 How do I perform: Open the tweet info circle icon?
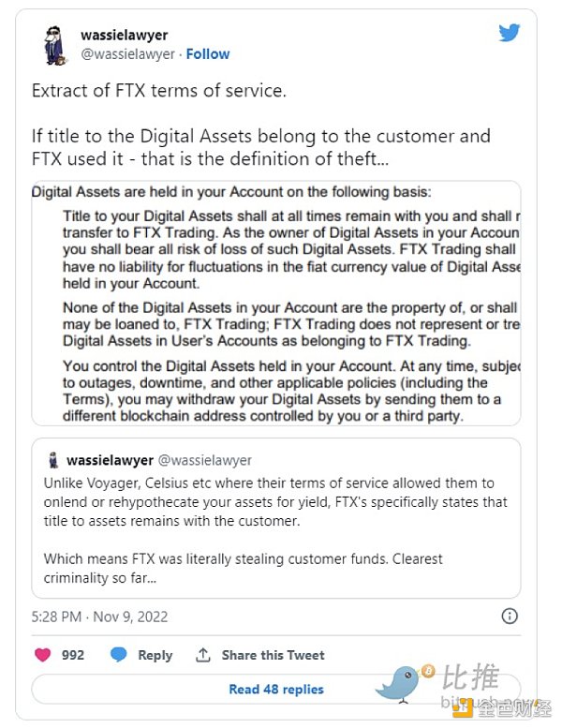510,616
